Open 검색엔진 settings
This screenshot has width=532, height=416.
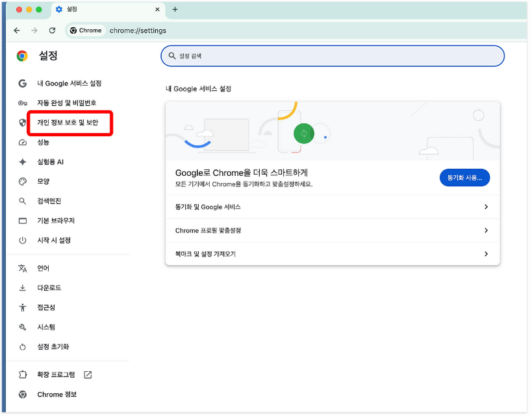49,201
